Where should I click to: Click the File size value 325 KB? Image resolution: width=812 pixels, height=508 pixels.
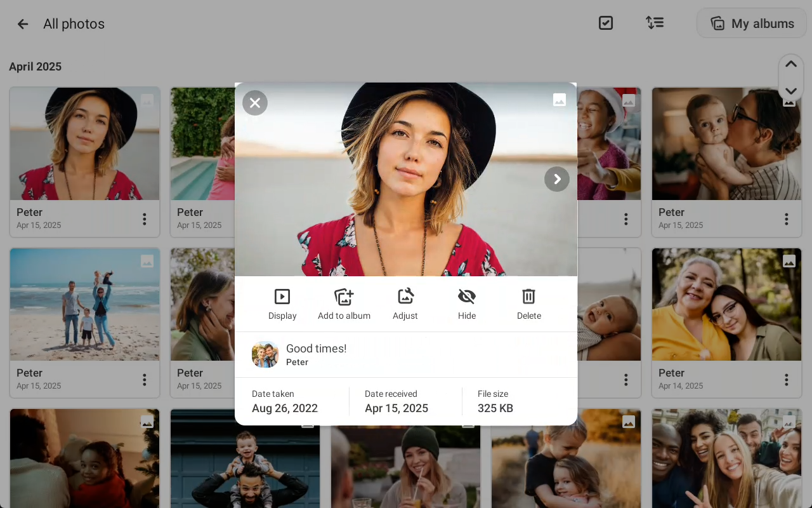[x=495, y=408]
